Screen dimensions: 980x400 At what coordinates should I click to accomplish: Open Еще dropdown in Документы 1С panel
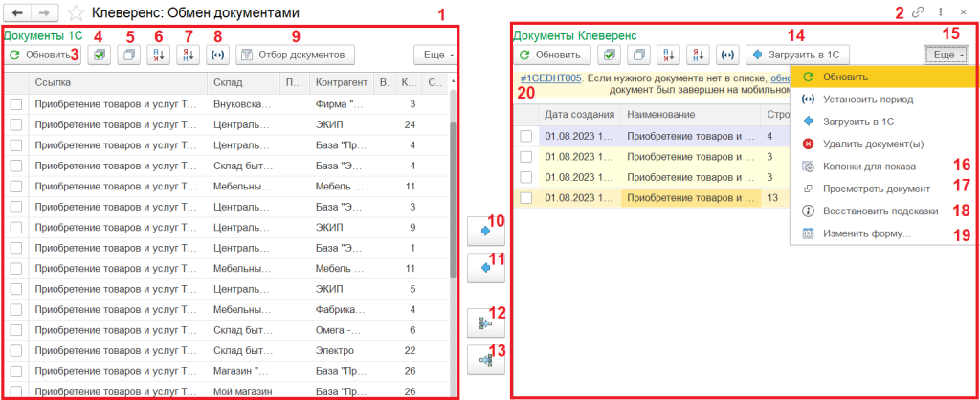point(435,55)
